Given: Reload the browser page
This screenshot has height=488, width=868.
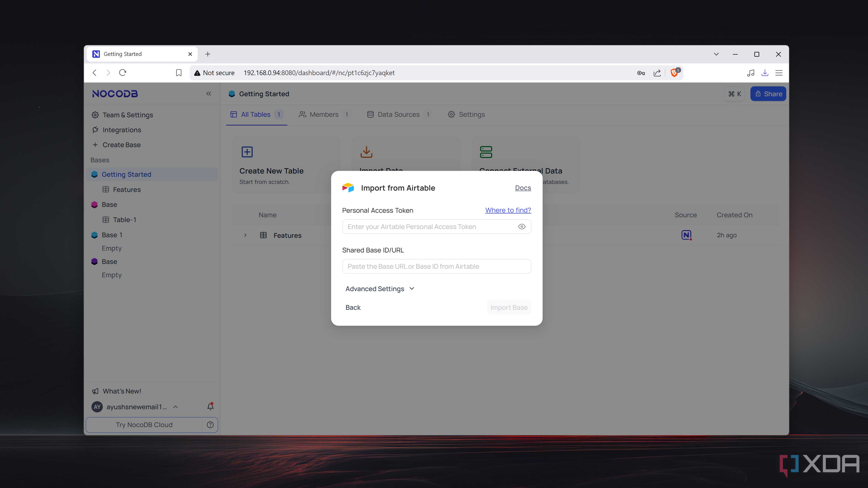Looking at the screenshot, I should [123, 73].
